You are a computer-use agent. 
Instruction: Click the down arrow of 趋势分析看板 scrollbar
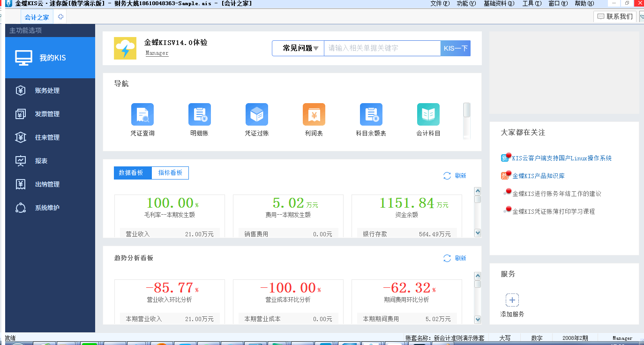[x=478, y=320]
